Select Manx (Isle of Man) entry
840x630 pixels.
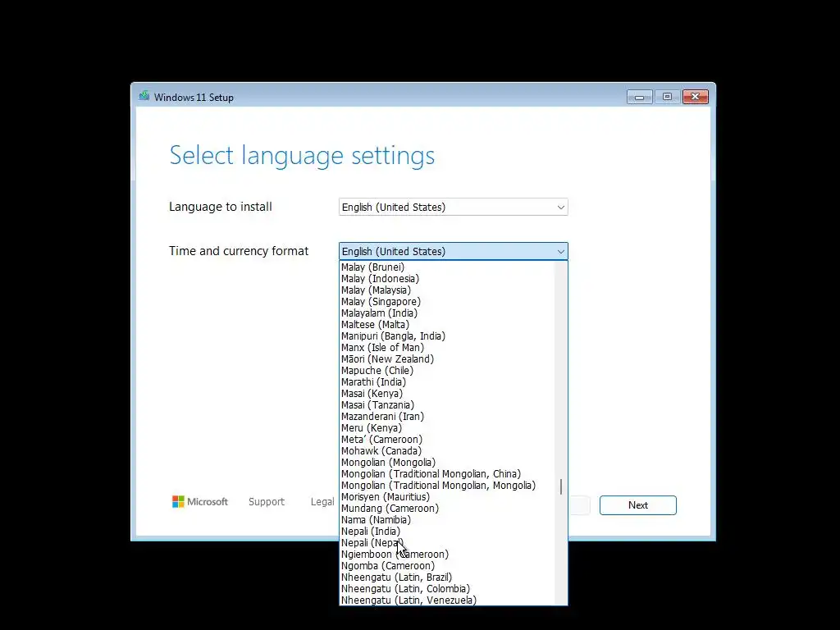pos(447,348)
